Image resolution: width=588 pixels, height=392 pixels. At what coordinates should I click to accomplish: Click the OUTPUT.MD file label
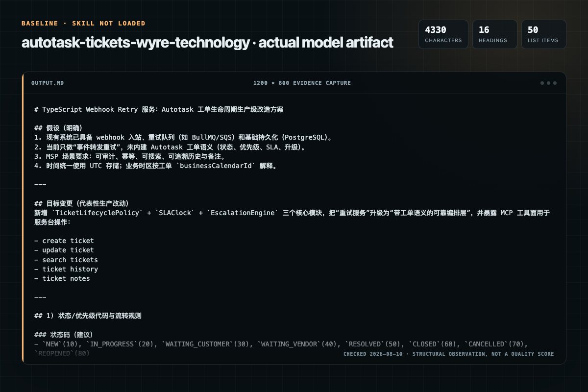point(47,83)
